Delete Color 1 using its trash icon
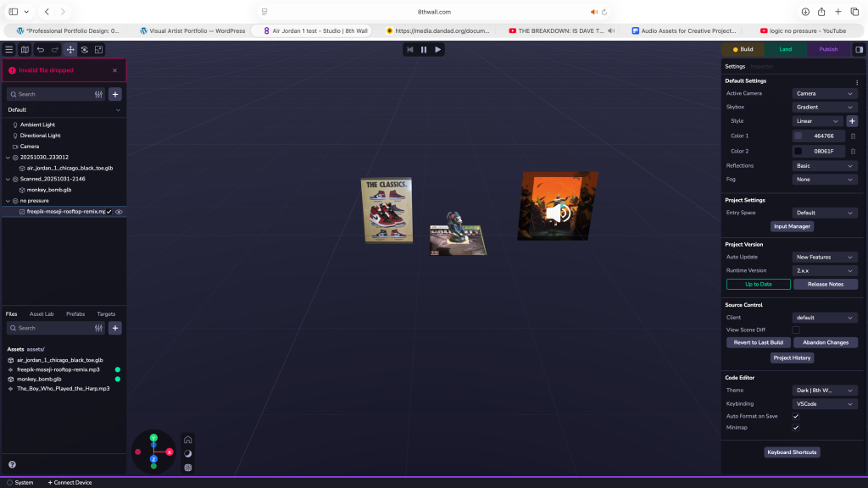 [853, 136]
